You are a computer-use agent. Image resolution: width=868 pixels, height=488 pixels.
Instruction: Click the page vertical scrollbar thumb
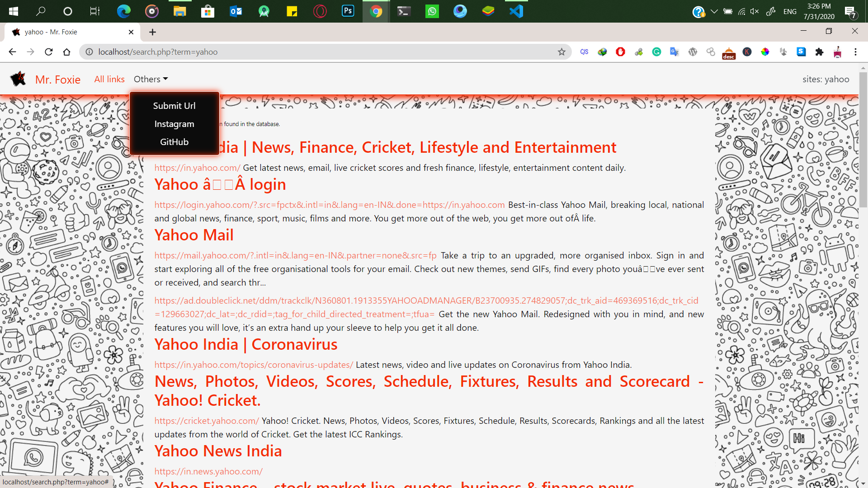click(863, 140)
